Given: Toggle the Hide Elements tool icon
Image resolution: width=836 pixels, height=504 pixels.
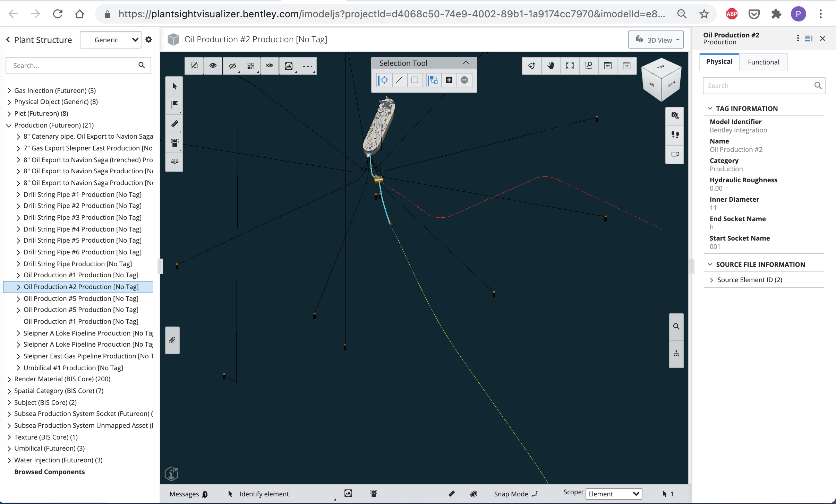Looking at the screenshot, I should pos(233,66).
